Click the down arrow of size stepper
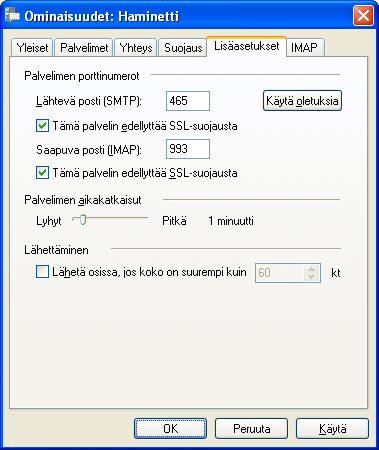379x450 pixels. tap(311, 277)
